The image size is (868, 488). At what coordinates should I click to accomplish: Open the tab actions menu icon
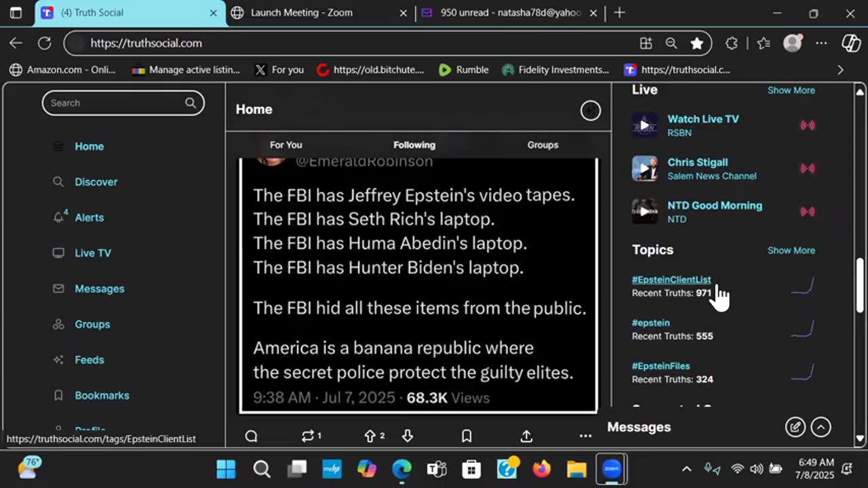(16, 13)
